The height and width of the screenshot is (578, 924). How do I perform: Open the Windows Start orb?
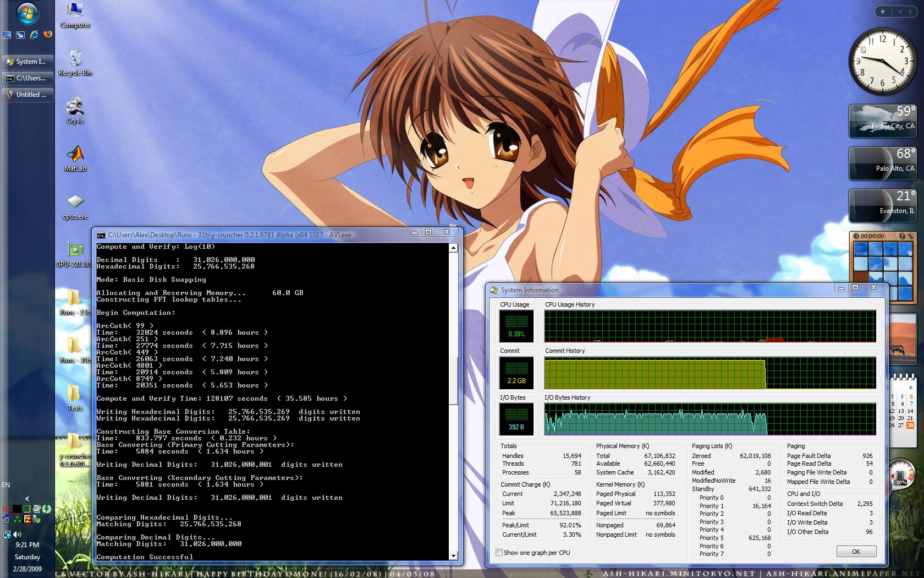(x=27, y=13)
